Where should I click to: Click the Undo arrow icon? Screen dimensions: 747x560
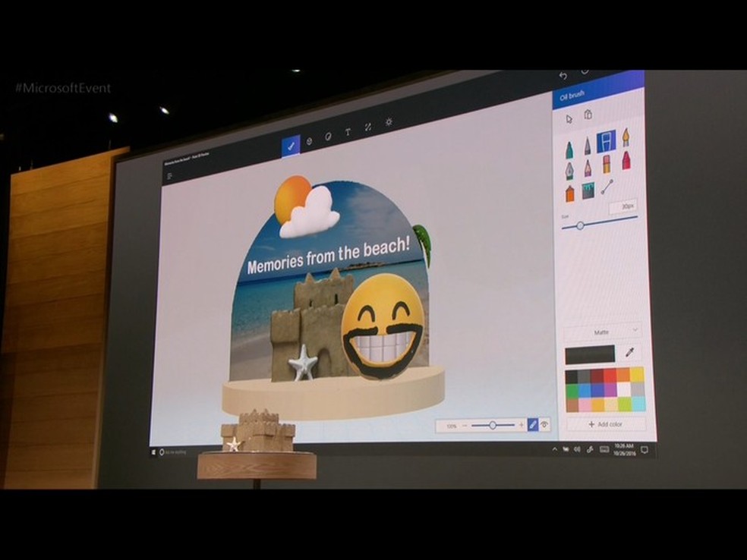(x=563, y=76)
